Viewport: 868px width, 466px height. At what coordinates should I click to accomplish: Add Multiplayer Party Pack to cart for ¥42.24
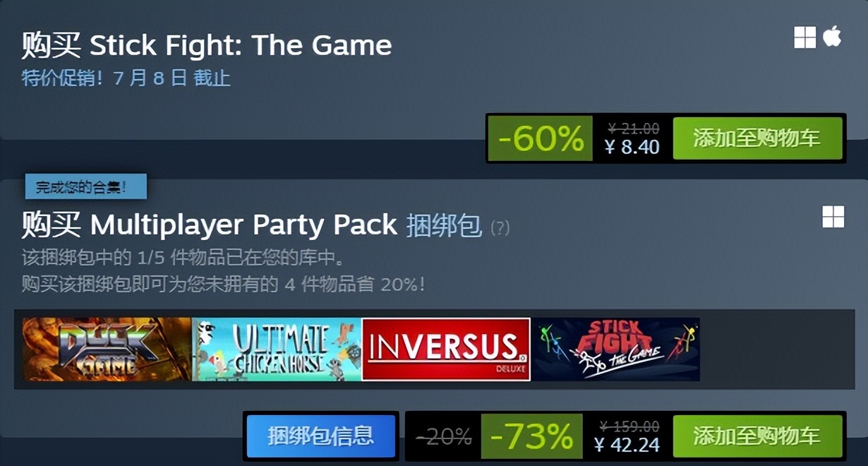[x=757, y=436]
